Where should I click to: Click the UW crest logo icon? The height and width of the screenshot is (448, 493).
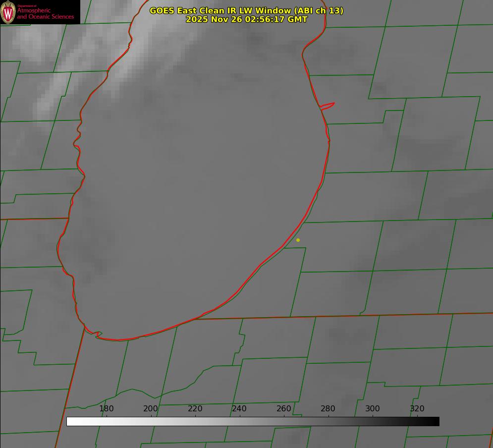(8, 12)
